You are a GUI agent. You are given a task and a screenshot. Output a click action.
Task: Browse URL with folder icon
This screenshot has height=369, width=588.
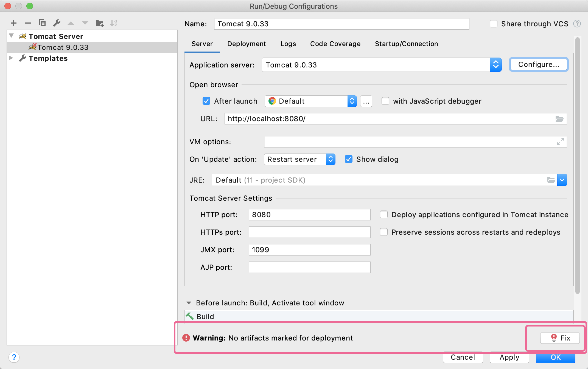(x=559, y=119)
